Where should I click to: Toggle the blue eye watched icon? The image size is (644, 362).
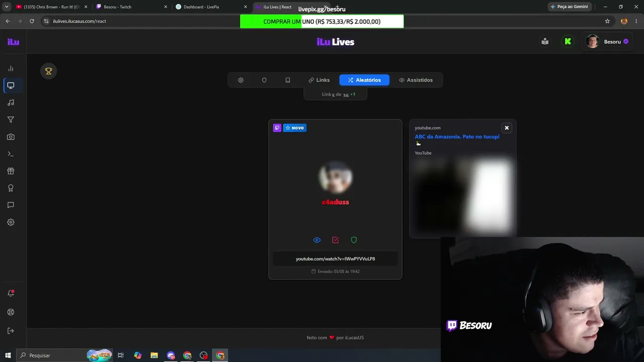[317, 240]
